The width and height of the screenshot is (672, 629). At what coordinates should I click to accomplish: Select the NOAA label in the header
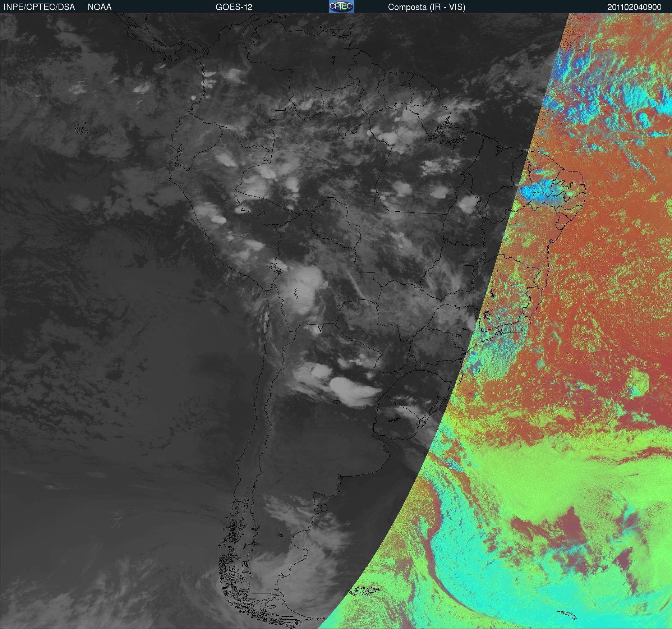click(x=100, y=7)
